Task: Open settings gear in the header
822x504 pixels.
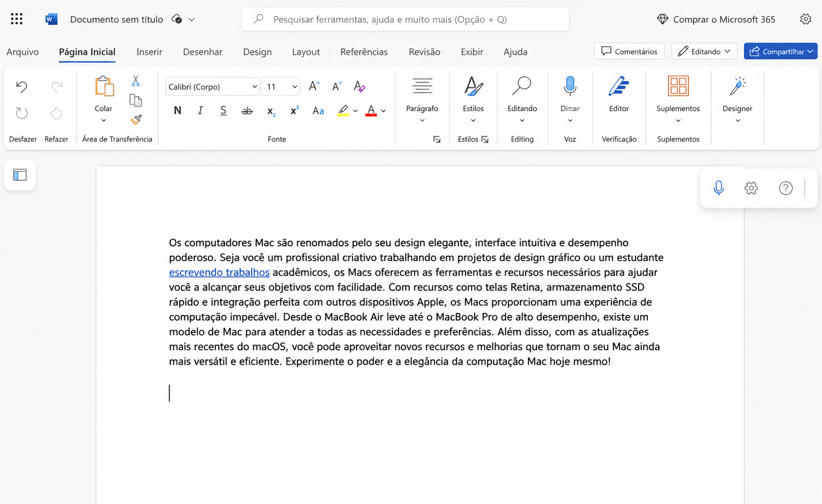Action: coord(805,19)
